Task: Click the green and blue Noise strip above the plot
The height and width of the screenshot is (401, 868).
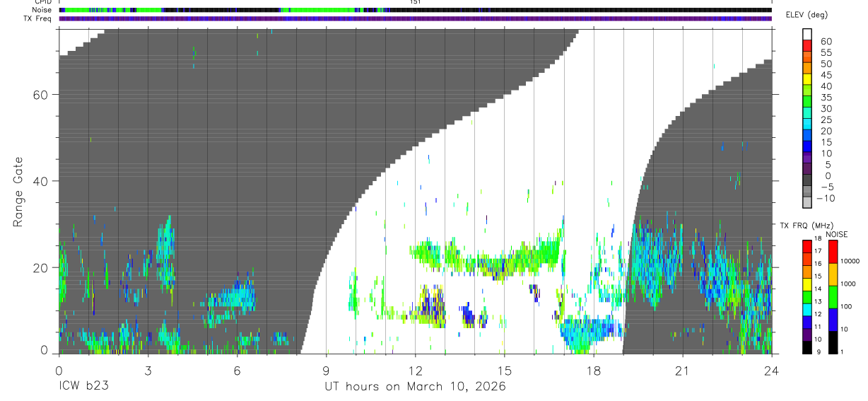Action: [x=415, y=10]
